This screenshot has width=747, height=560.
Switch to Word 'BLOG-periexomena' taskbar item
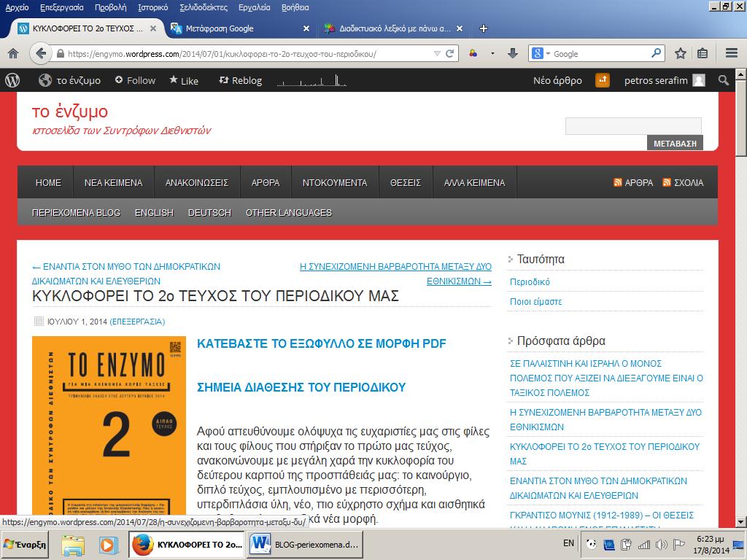click(x=306, y=545)
